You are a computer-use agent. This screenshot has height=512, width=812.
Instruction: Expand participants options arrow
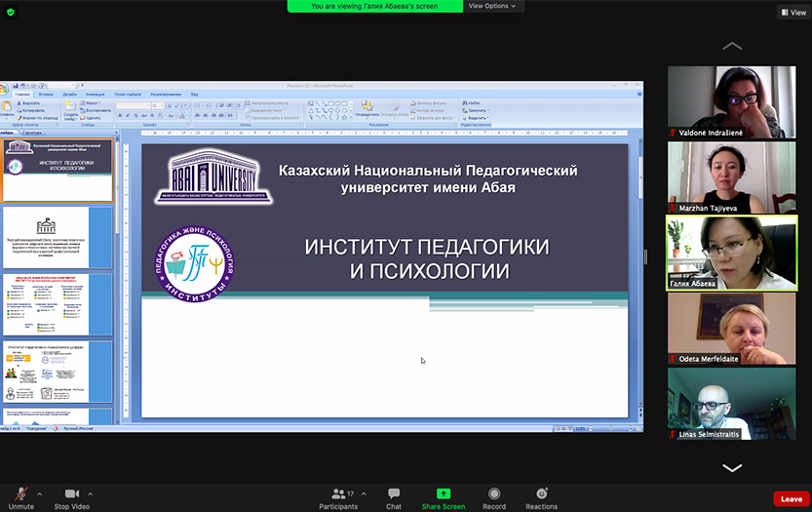pos(364,493)
